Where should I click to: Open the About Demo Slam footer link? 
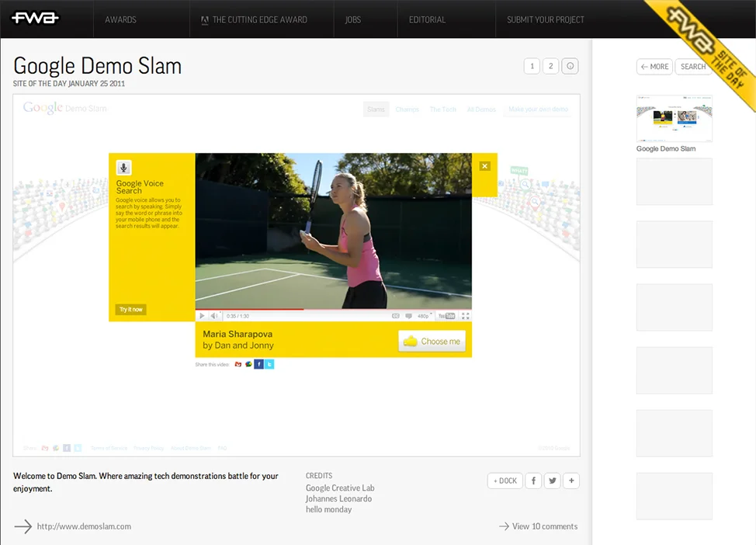(191, 448)
